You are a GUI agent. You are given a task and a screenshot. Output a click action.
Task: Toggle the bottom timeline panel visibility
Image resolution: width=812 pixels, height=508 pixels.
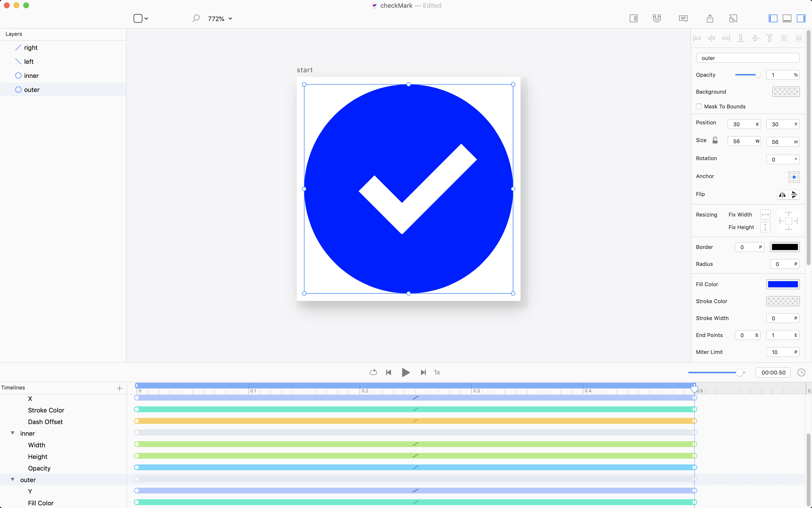787,18
